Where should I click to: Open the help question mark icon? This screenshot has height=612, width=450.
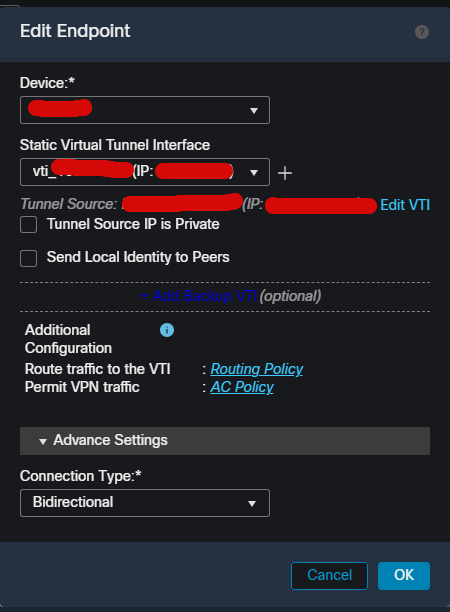tap(422, 32)
